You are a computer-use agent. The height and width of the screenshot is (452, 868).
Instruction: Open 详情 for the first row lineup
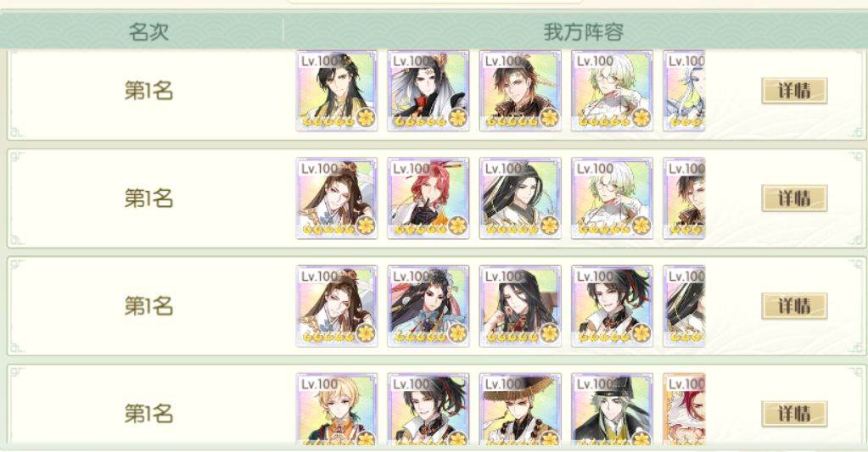coord(794,91)
